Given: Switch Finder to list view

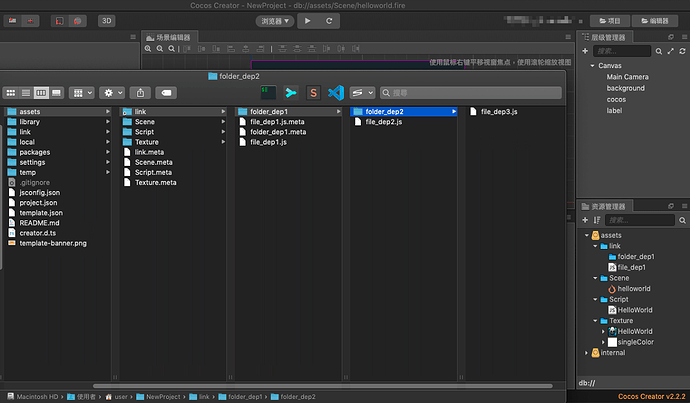Looking at the screenshot, I should tap(26, 93).
